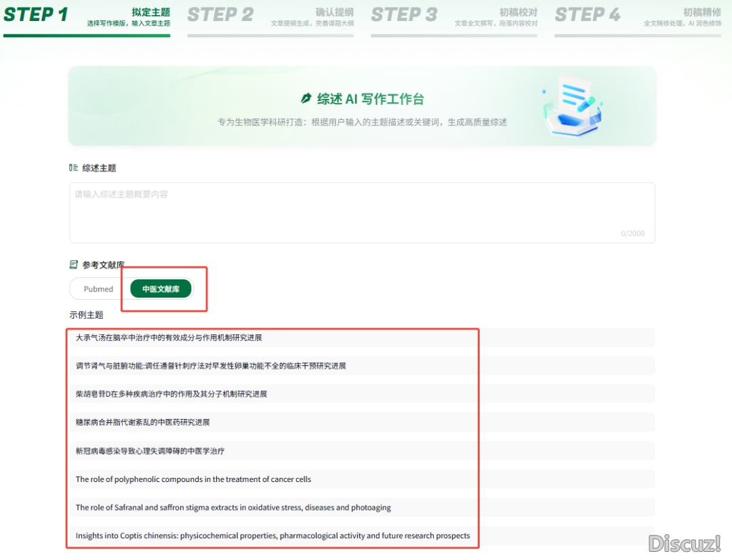
Task: Click the document illustration in the banner
Action: tap(572, 106)
